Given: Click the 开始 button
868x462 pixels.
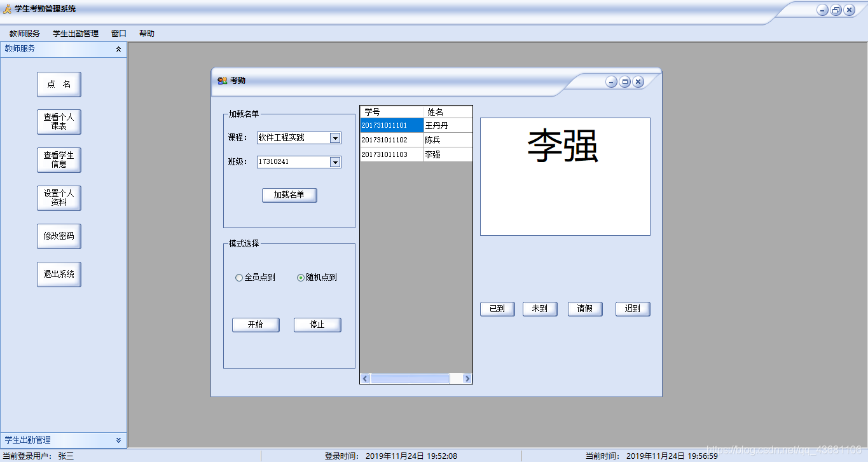Looking at the screenshot, I should (256, 325).
